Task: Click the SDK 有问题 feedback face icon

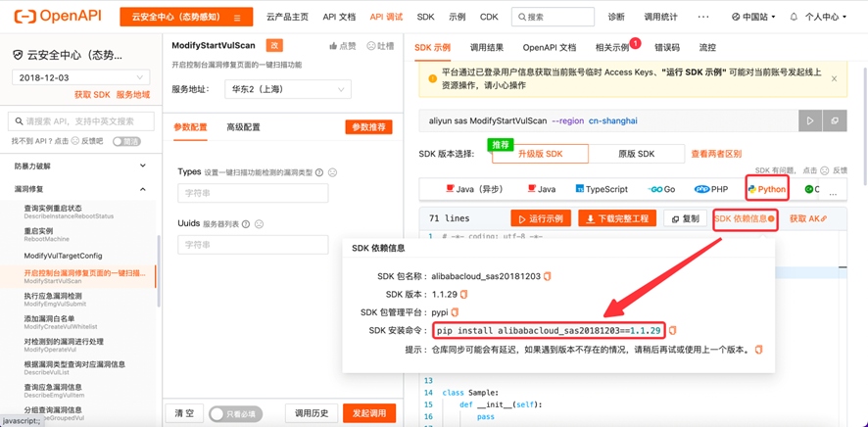Action: coord(824,170)
